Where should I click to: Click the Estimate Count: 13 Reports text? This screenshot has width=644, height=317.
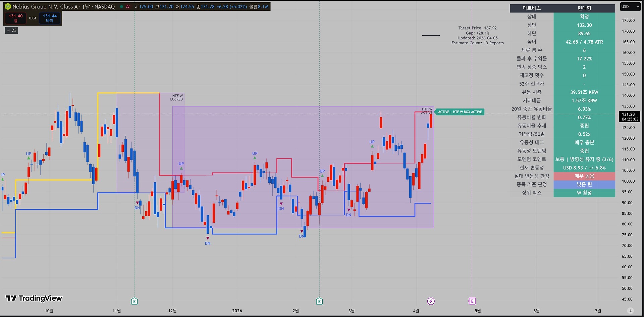[478, 43]
